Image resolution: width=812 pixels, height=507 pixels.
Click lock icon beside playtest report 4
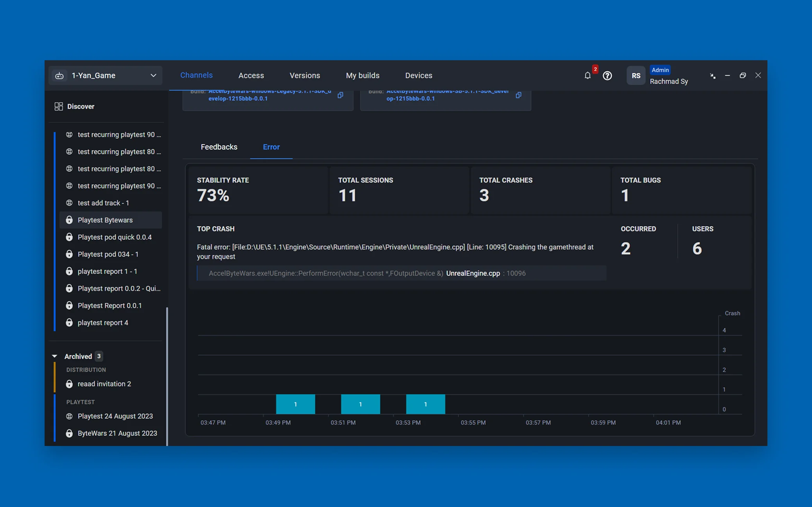[x=69, y=322]
